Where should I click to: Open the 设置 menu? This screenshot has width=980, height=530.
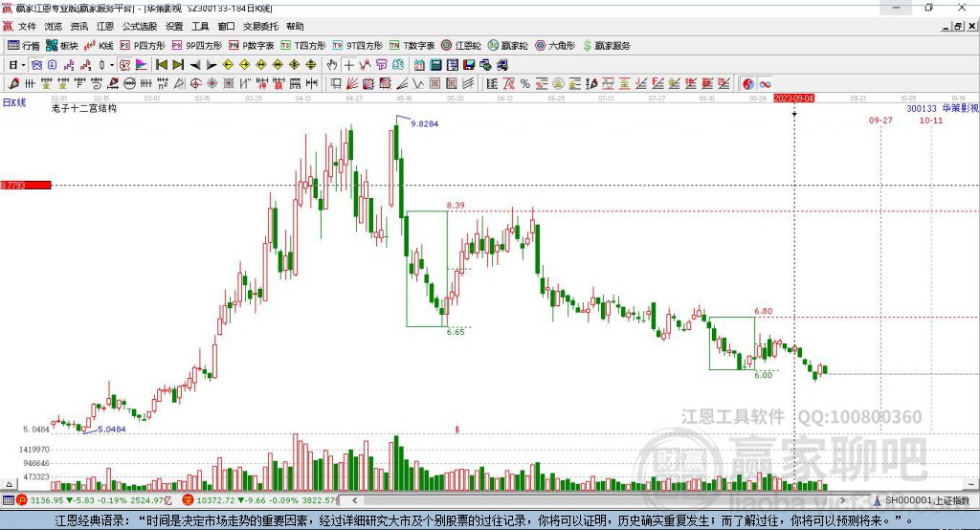[174, 26]
